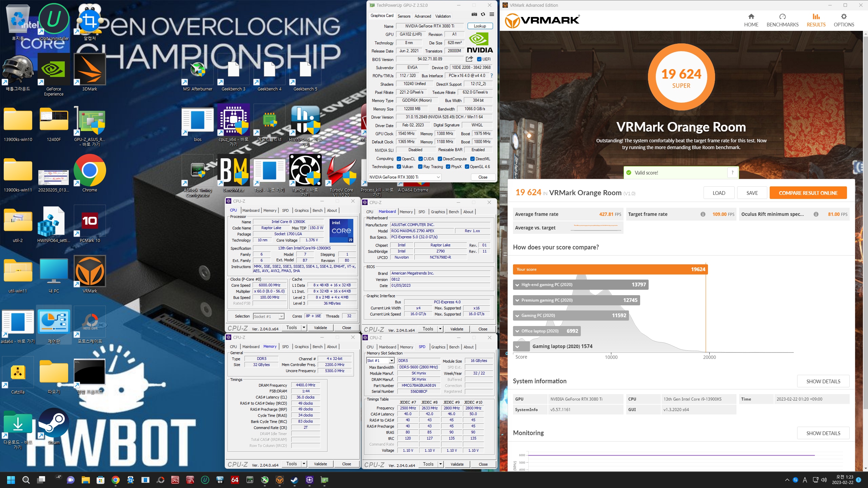Screen dimensions: 868x488
Task: Expand the High-end gaming PC (2020) comparison
Action: (517, 285)
